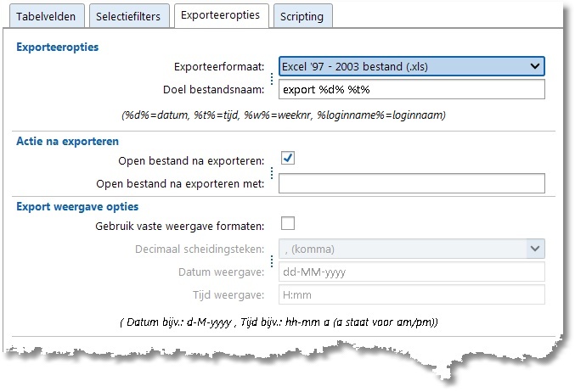Switch to the Tabelvelden tab
This screenshot has height=392, width=575.
point(49,15)
